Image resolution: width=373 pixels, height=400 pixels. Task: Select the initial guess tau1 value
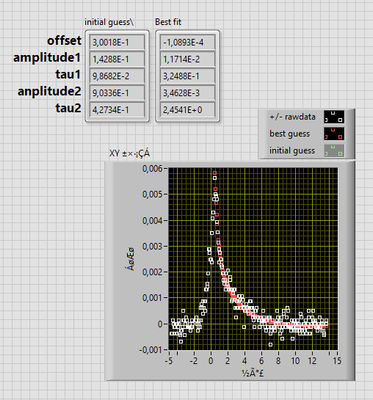(x=117, y=76)
